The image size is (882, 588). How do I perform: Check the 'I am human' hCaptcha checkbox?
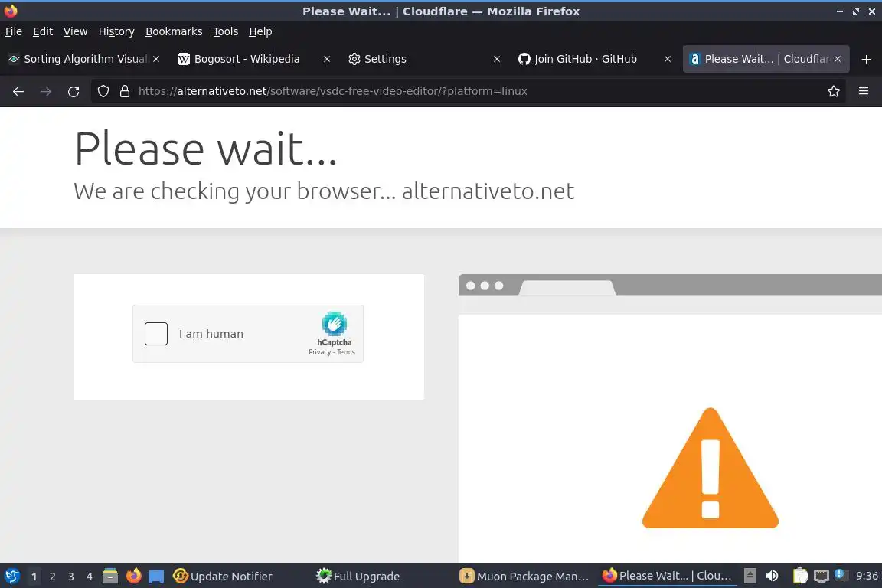pos(156,334)
